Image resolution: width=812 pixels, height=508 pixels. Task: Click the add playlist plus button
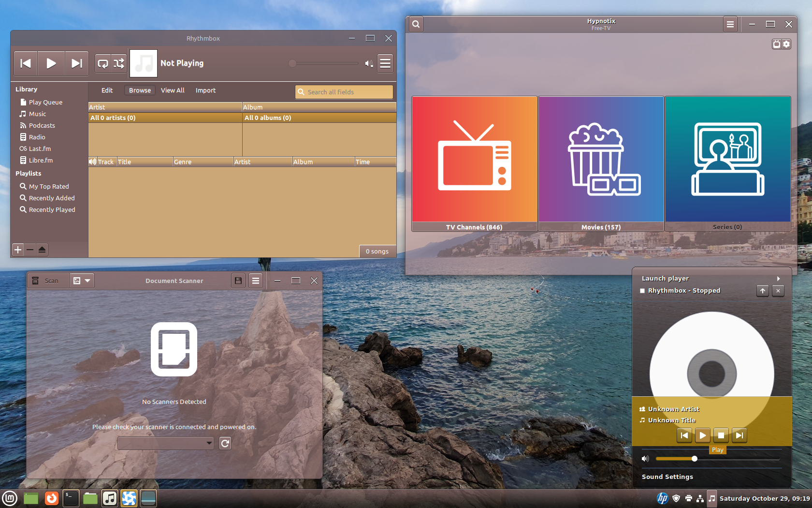[18, 250]
